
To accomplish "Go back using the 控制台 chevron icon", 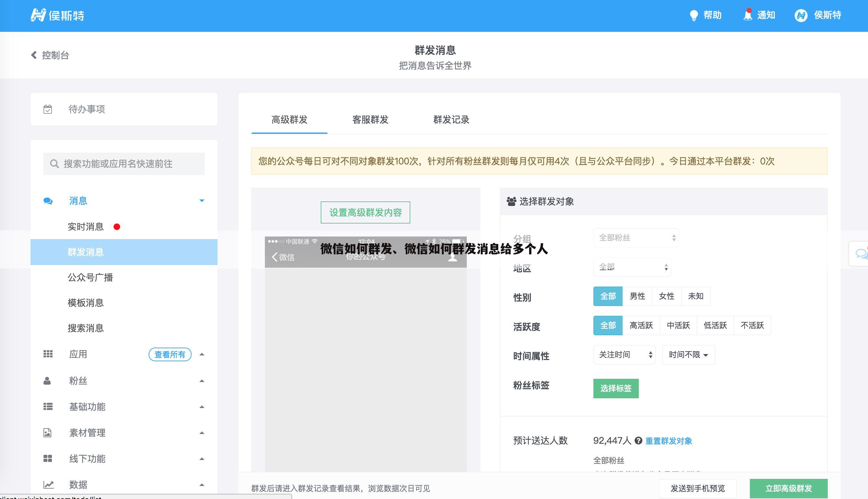I will [33, 55].
